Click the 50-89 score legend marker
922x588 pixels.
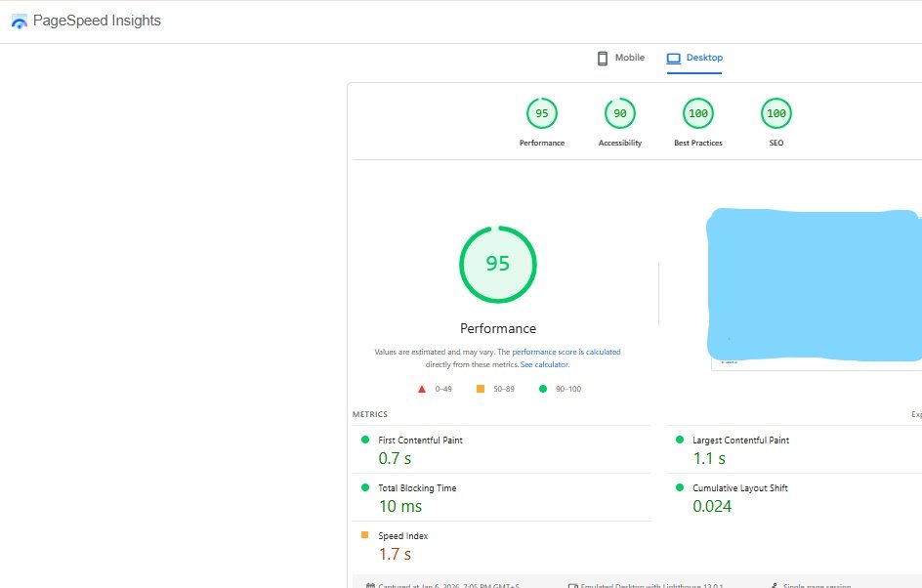tap(479, 389)
